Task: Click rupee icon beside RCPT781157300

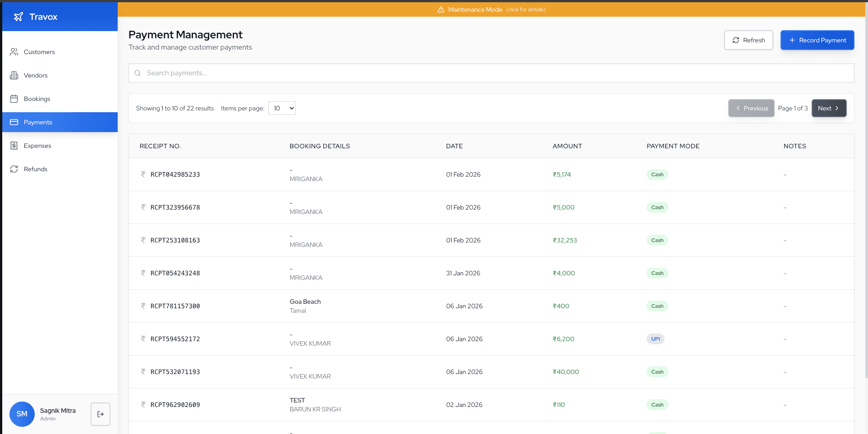Action: coord(143,306)
